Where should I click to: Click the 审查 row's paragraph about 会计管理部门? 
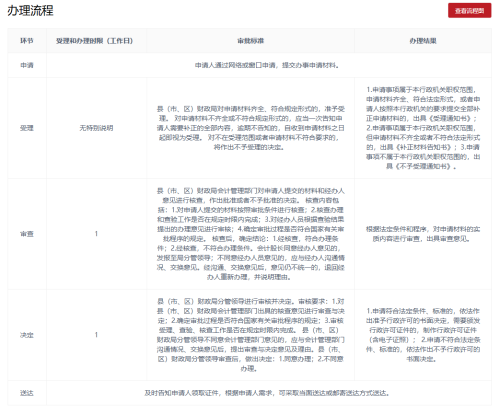[x=250, y=234]
